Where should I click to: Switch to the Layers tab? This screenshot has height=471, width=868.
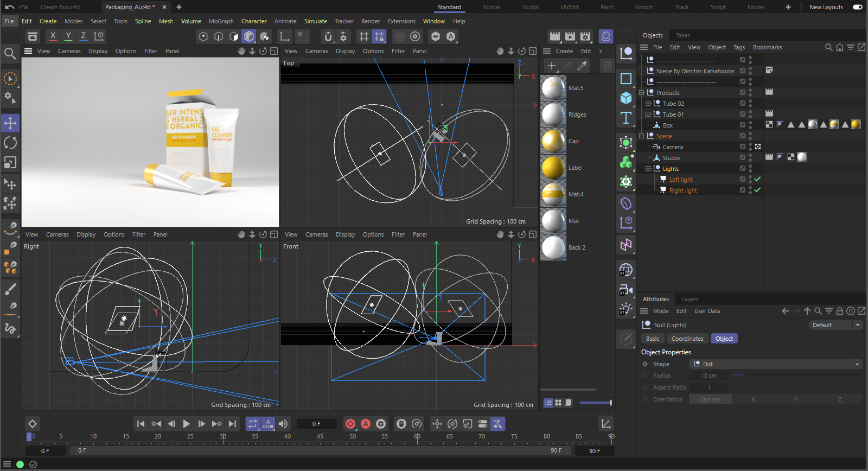coord(690,299)
